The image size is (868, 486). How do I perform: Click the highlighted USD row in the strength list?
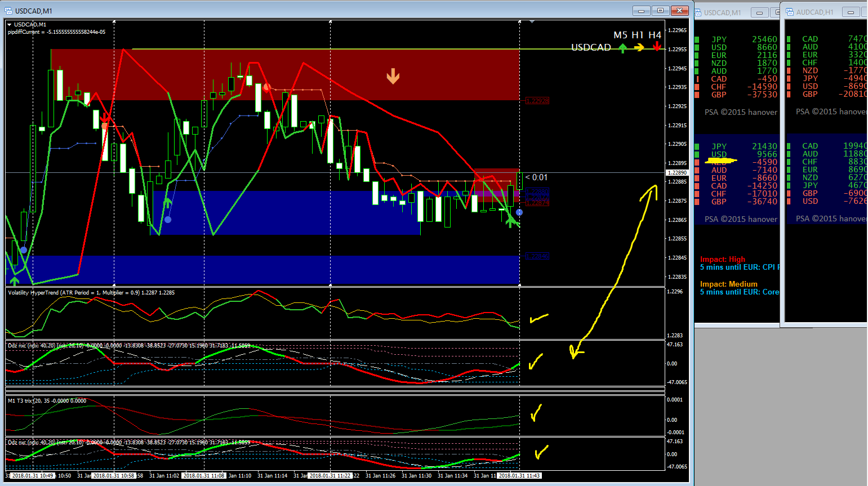[737, 154]
